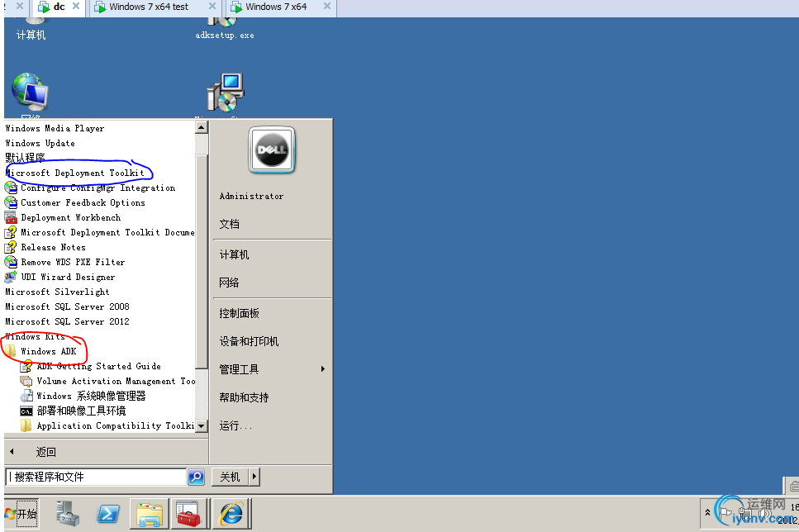Open Windows Explorer from taskbar
The width and height of the screenshot is (799, 532).
(x=149, y=514)
